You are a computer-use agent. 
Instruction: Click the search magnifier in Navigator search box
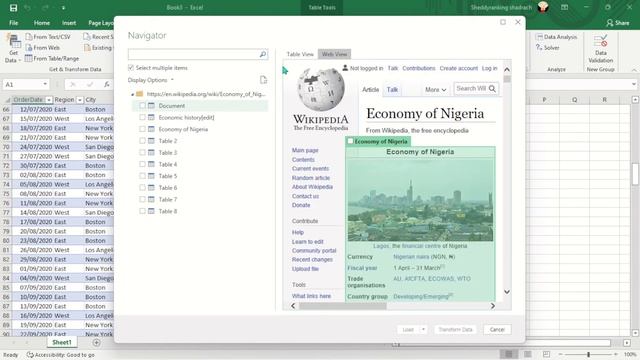pos(263,54)
